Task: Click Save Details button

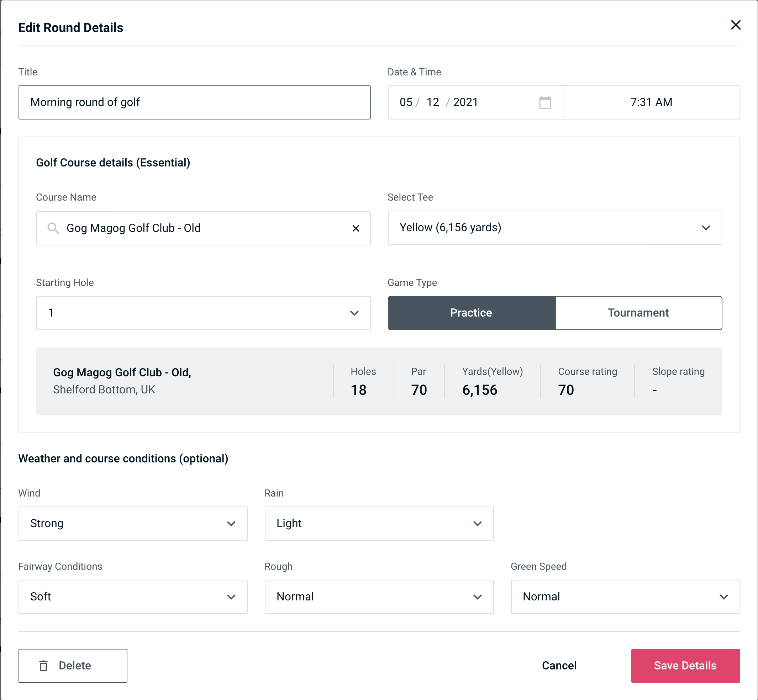Action: [x=685, y=665]
